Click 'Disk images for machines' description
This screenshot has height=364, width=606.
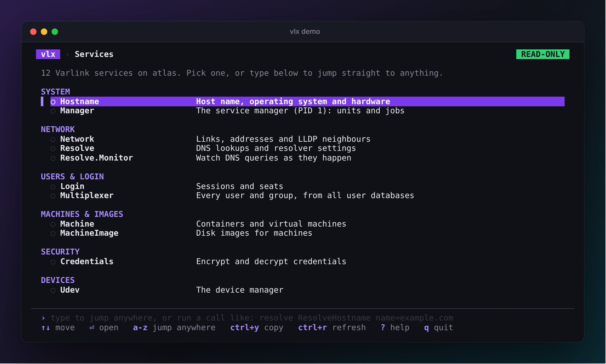254,233
